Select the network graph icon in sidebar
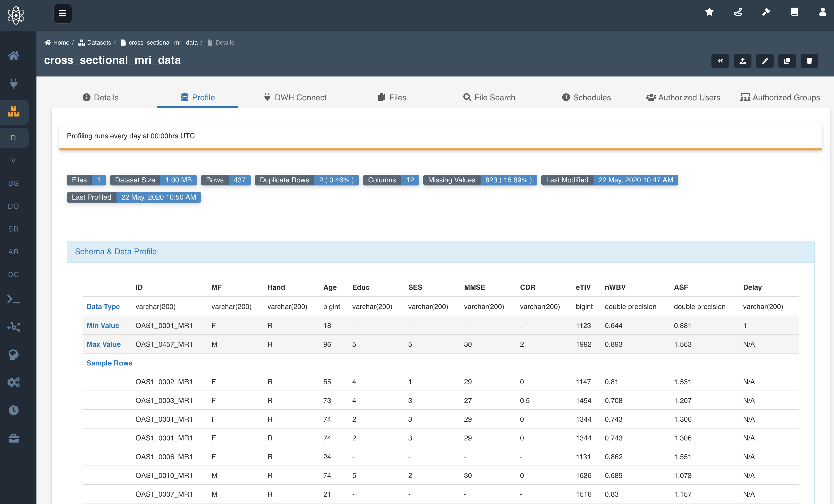Viewport: 834px width, 504px height. tap(13, 327)
